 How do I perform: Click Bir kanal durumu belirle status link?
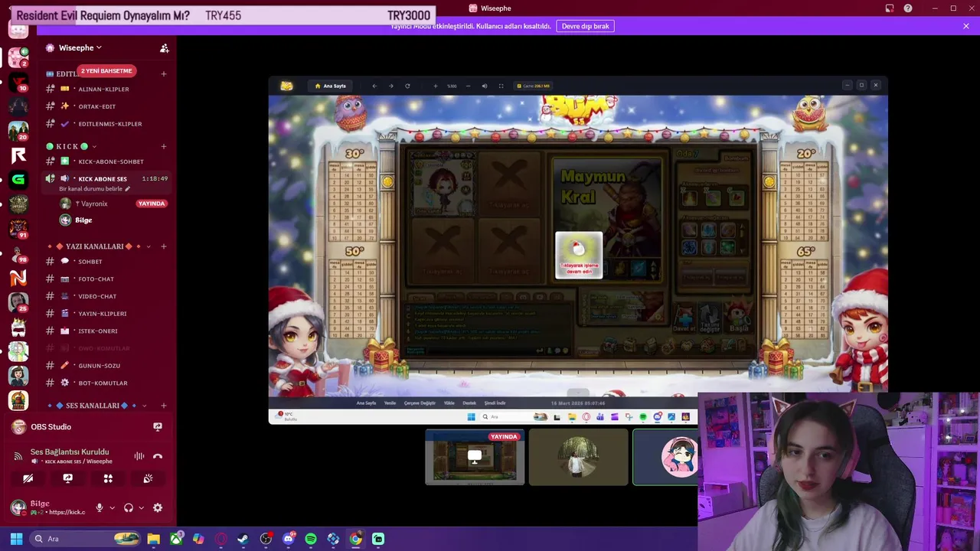coord(94,189)
